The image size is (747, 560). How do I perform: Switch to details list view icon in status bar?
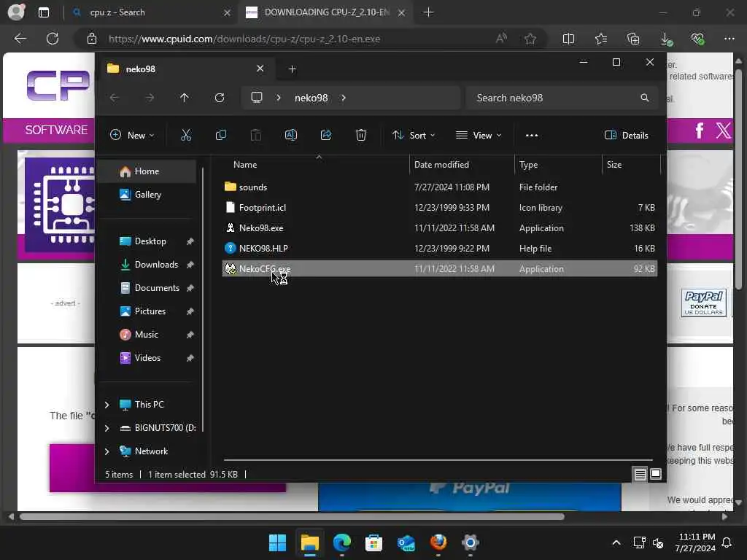pos(640,474)
